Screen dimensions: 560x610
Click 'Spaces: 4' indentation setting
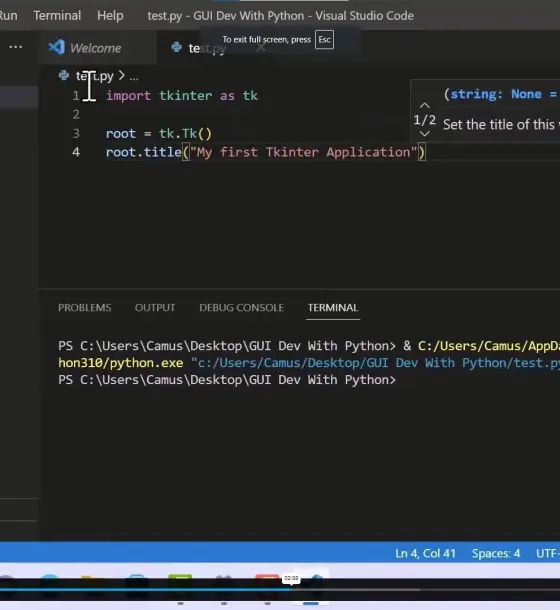click(496, 553)
